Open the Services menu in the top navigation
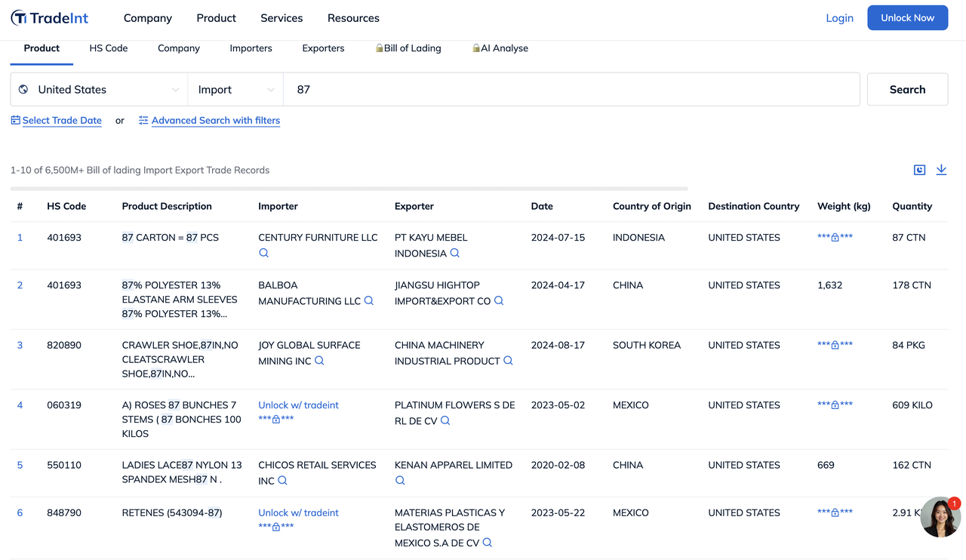The height and width of the screenshot is (560, 966). coord(281,18)
